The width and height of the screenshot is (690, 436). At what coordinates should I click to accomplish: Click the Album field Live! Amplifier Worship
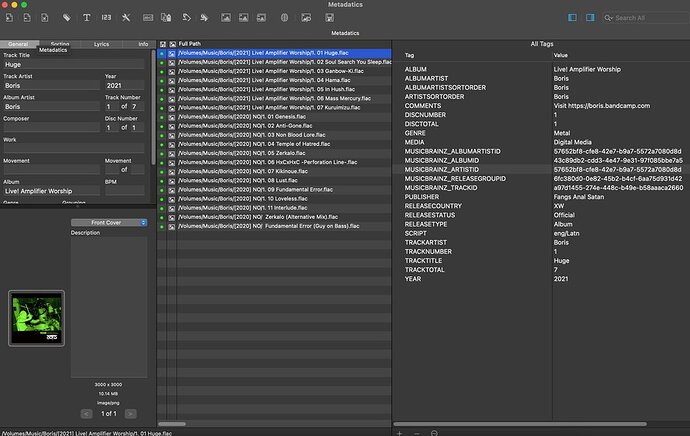coord(51,191)
